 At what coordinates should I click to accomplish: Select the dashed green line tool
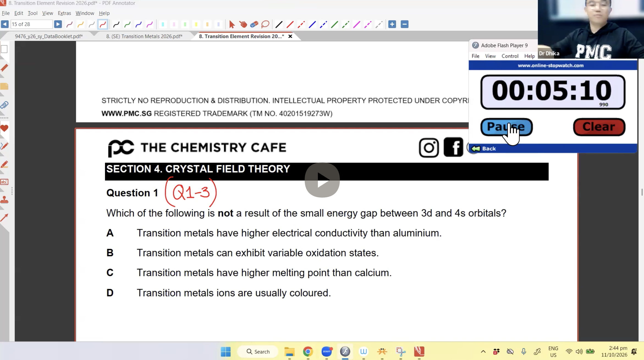tap(346, 24)
